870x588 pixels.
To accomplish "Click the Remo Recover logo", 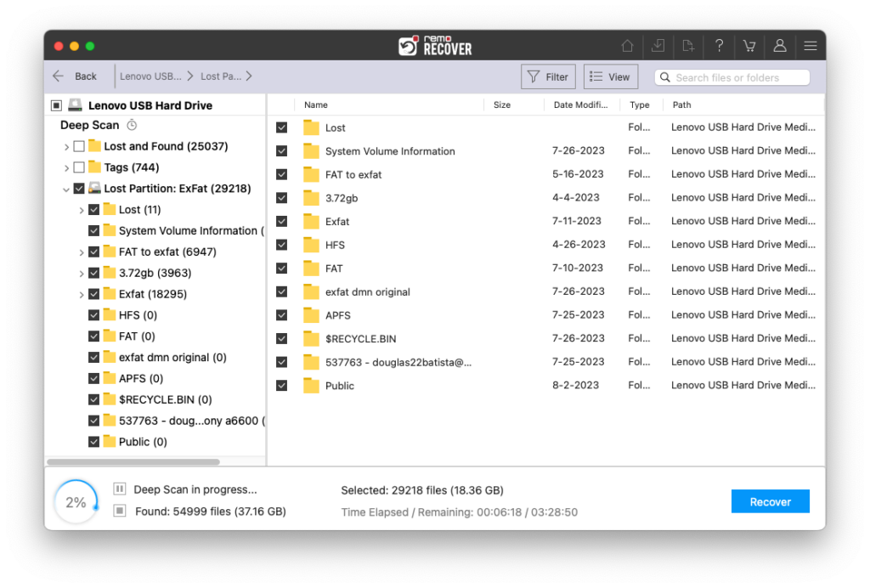I will tap(434, 45).
